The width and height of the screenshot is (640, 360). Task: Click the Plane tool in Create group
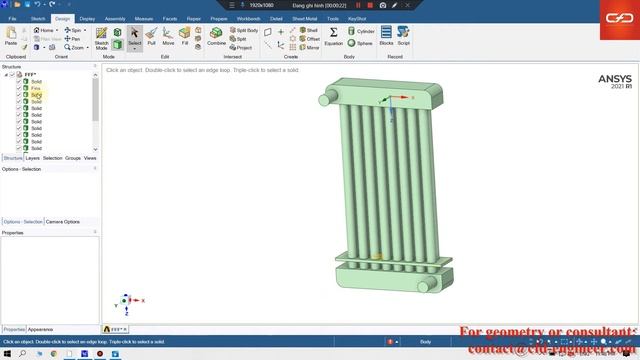(x=268, y=31)
